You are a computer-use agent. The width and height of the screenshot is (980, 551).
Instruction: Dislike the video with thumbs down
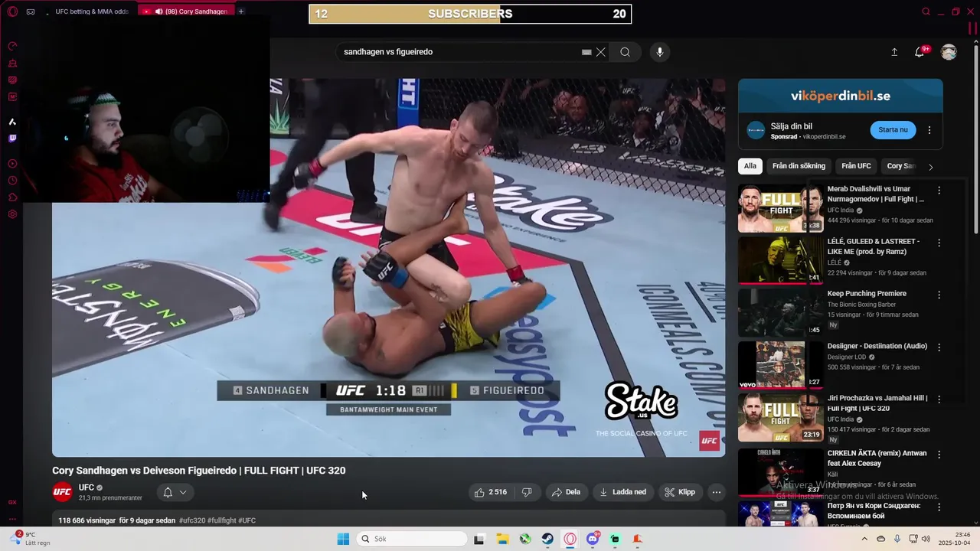527,492
